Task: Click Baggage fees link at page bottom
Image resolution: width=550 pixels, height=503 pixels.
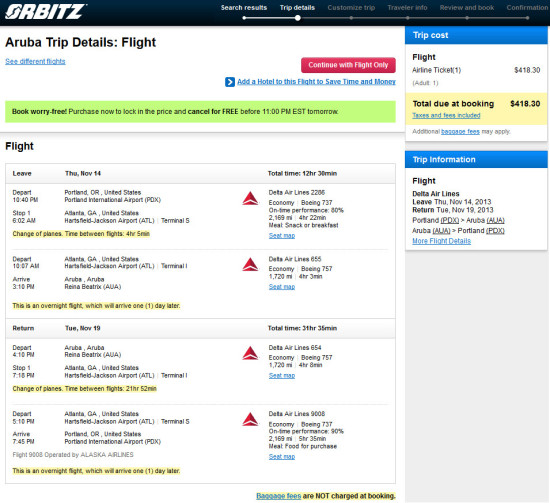Action: tap(279, 496)
